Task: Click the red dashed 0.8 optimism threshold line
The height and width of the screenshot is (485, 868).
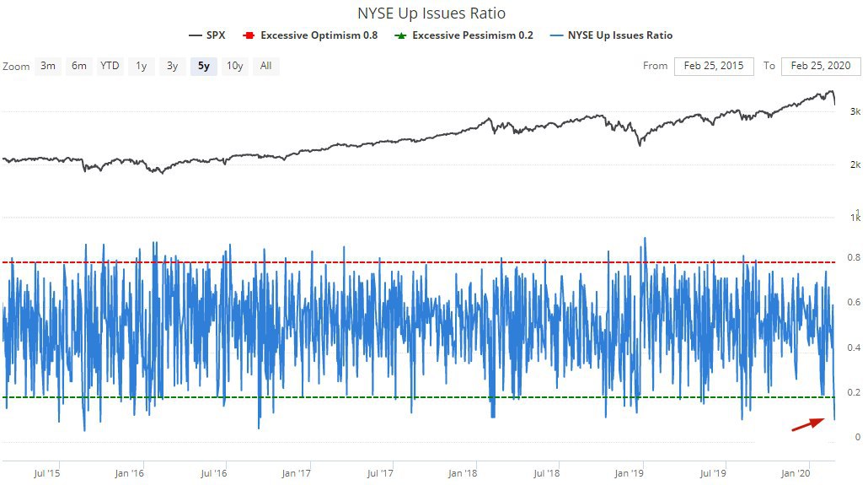Action: pyautogui.click(x=419, y=262)
